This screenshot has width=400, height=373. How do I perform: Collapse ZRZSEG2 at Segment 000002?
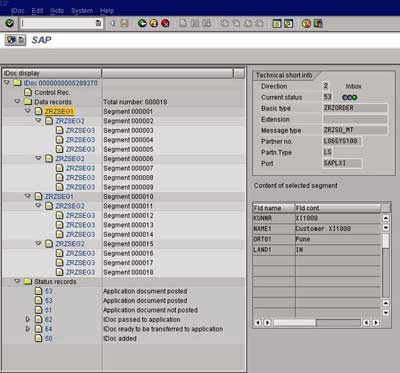pyautogui.click(x=38, y=120)
